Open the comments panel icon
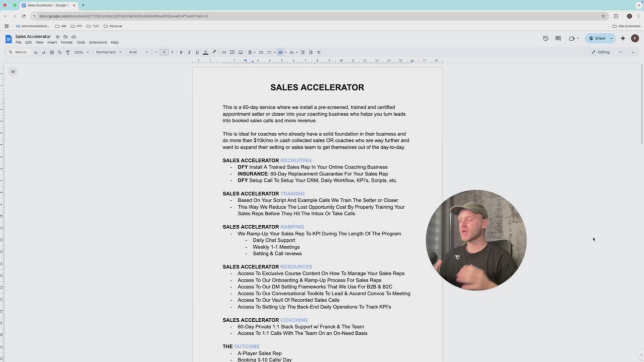The height and width of the screenshot is (362, 644). (x=558, y=38)
